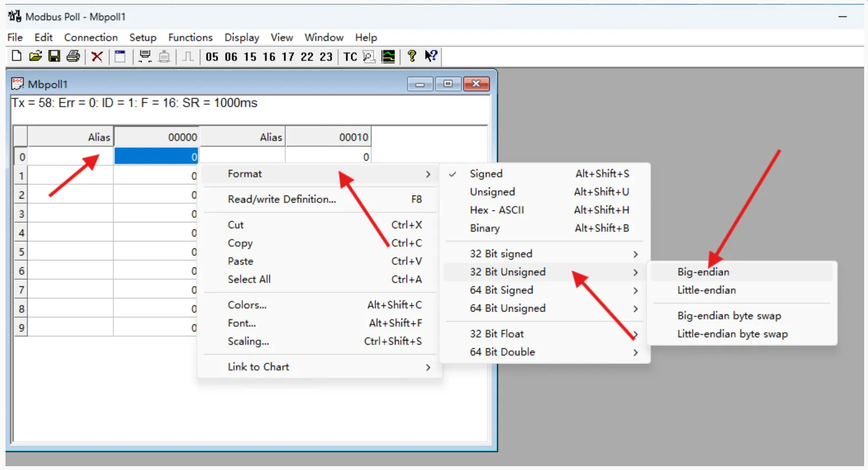868x470 pixels.
Task: Open the communication traffic magnifier icon
Action: click(369, 56)
